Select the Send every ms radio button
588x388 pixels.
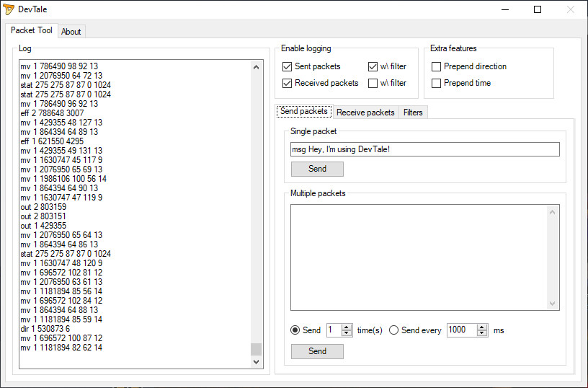point(393,330)
